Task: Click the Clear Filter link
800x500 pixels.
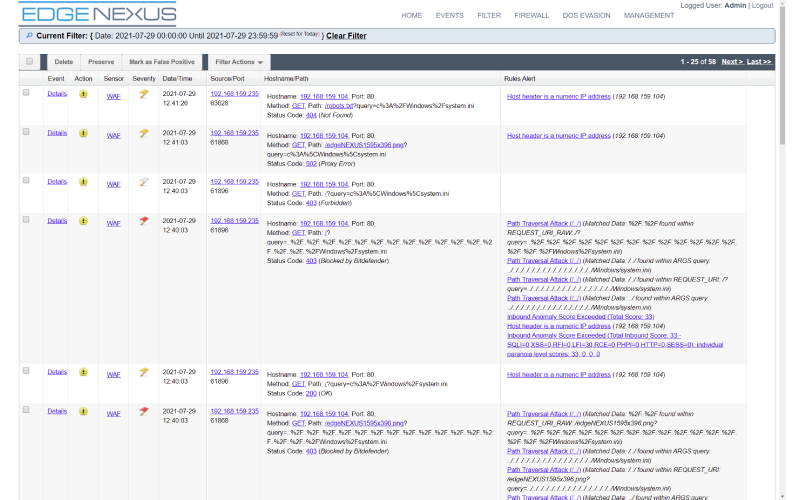Action: (346, 36)
